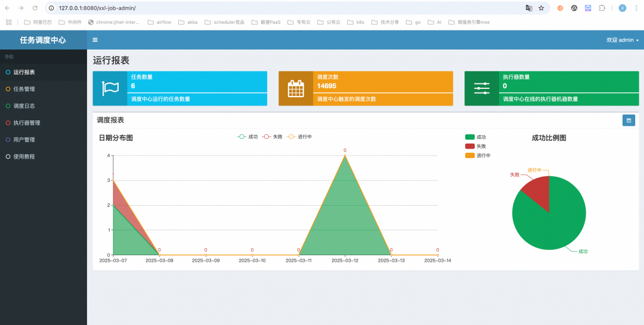Screen dimensions: 644x325
Task: Click the translate icon in address bar
Action: tap(528, 8)
